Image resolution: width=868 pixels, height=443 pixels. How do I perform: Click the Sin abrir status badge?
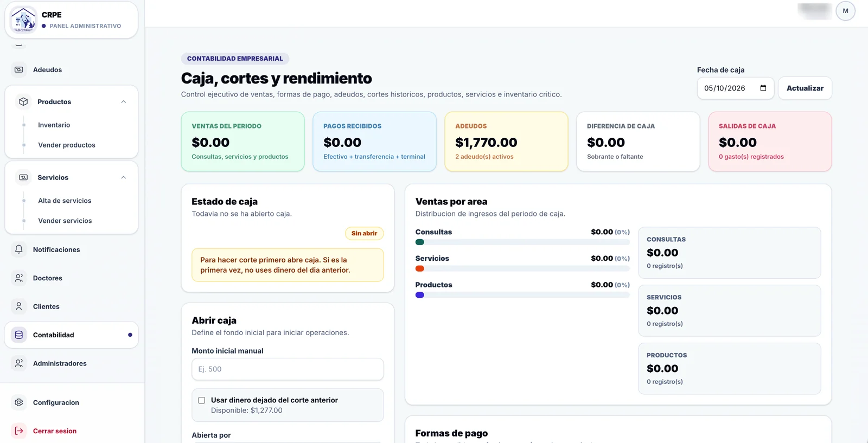point(364,233)
